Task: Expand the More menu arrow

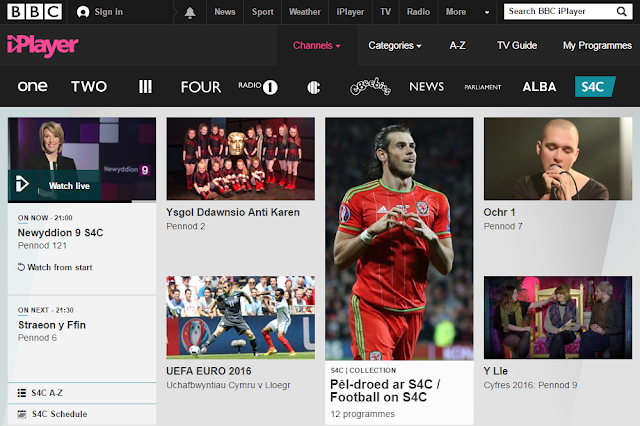Action: 487,13
